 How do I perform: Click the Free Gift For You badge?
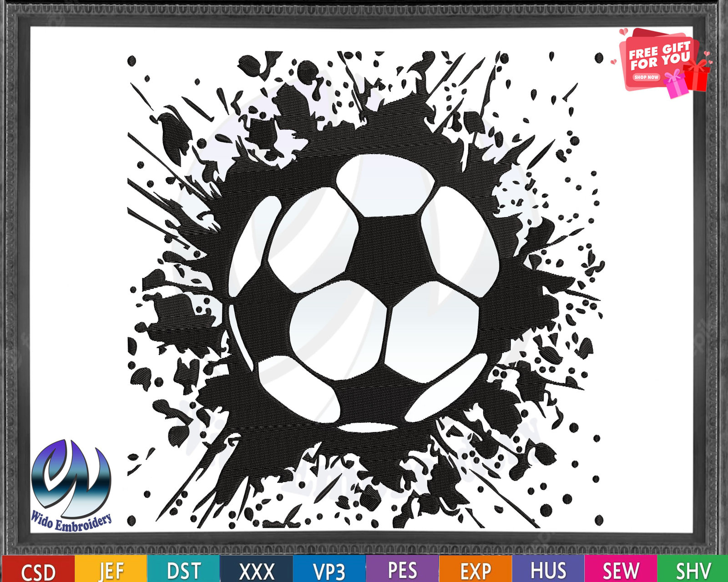[x=661, y=63]
